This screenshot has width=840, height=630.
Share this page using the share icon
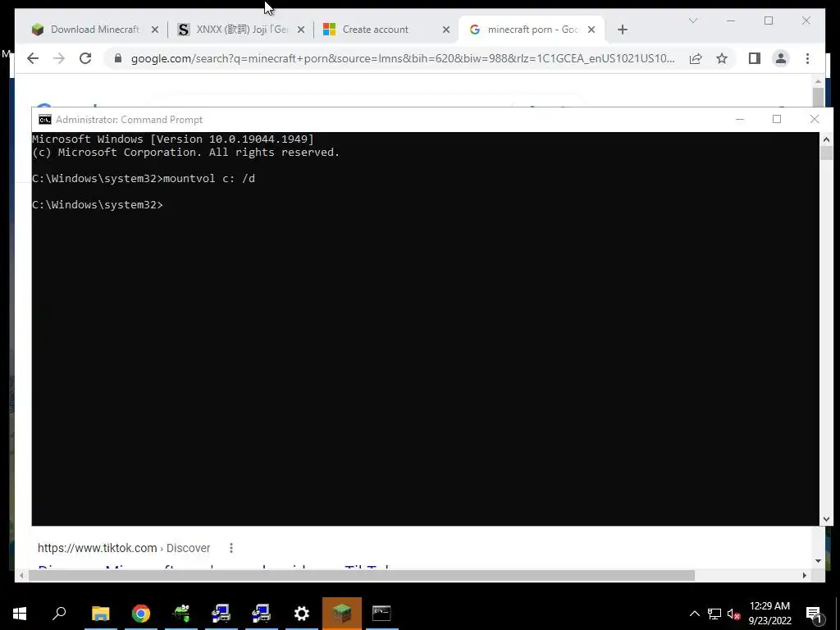[696, 58]
